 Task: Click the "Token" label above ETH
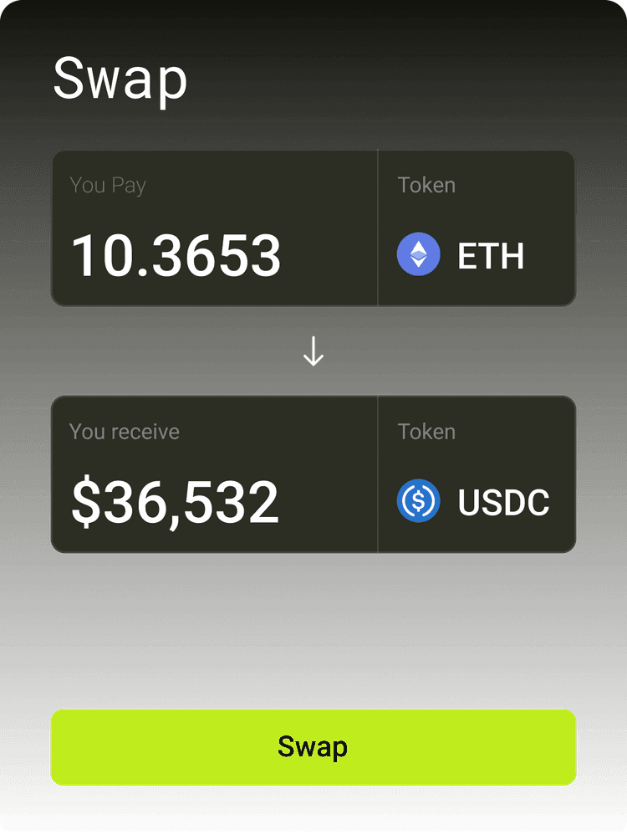[x=426, y=185]
